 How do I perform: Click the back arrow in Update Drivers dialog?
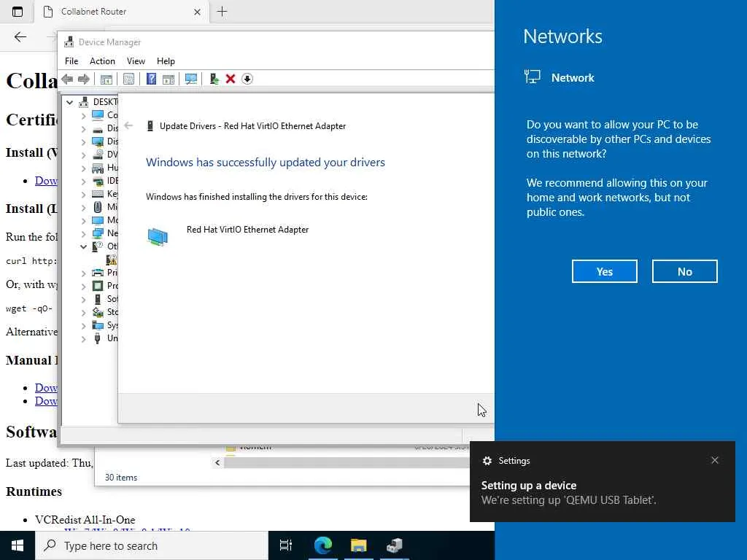(128, 125)
